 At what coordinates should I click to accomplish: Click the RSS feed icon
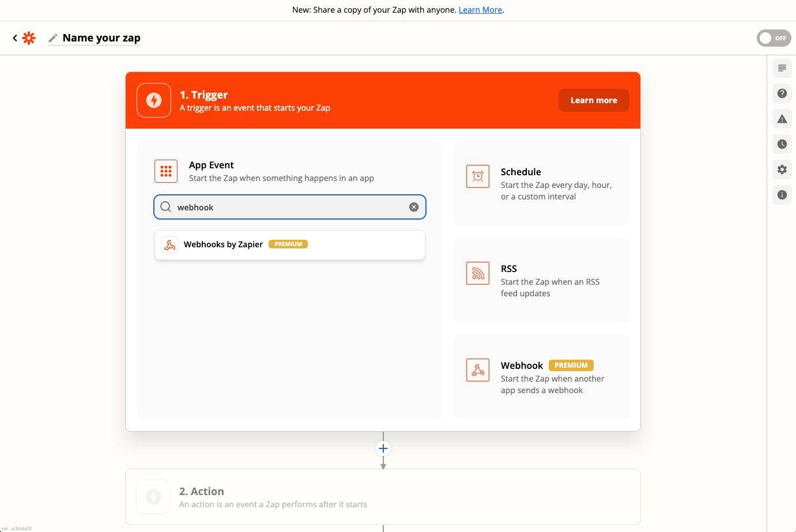click(478, 273)
